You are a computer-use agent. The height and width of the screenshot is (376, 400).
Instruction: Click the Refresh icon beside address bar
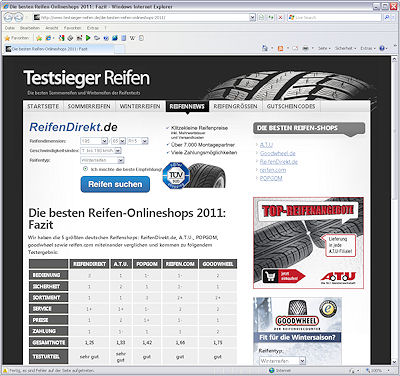[x=271, y=17]
